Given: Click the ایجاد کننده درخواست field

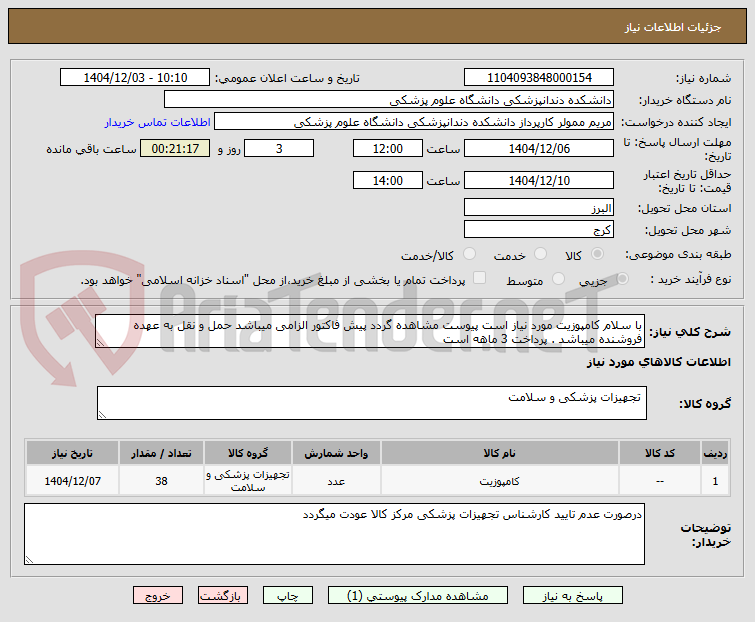Looking at the screenshot, I should (414, 121).
